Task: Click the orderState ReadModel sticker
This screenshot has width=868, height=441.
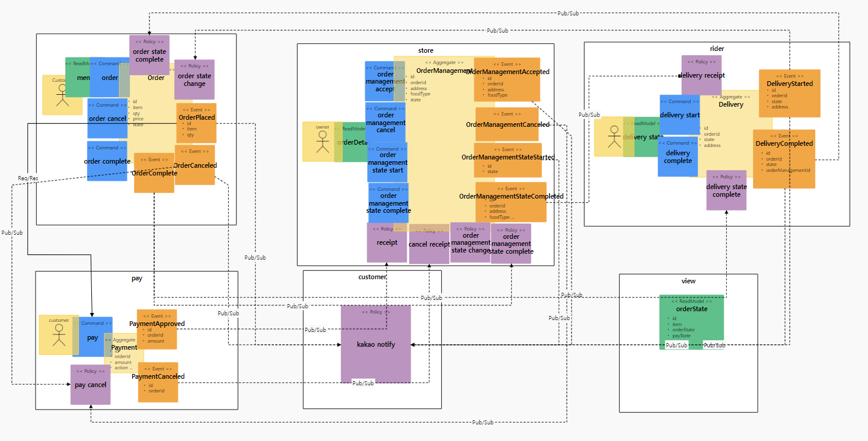Action: 691,322
